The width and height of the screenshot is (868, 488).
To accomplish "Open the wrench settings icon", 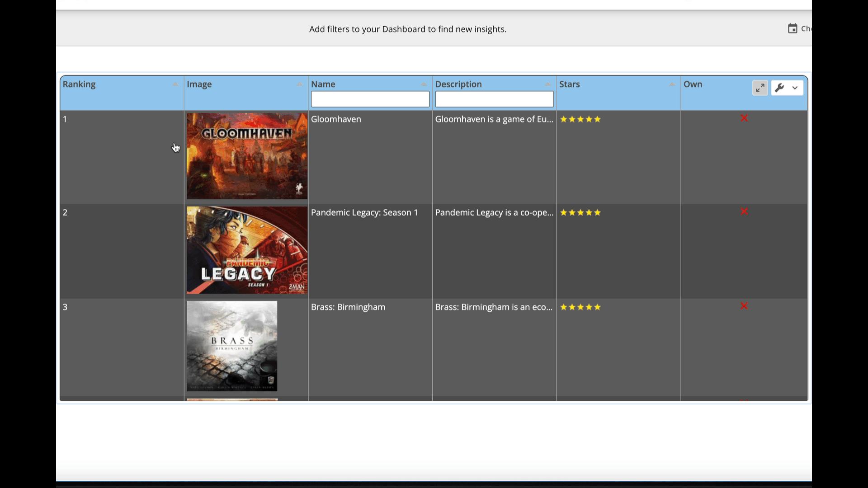I will tap(779, 88).
